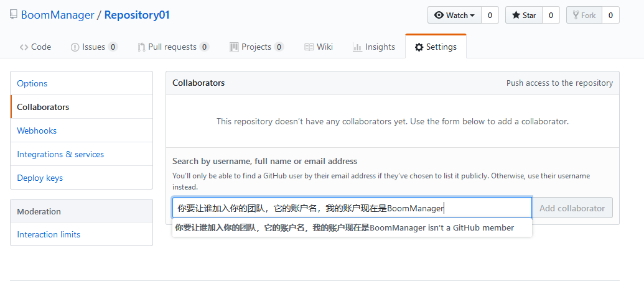View the forks count next to Fork
The image size is (644, 284).
click(x=611, y=15)
